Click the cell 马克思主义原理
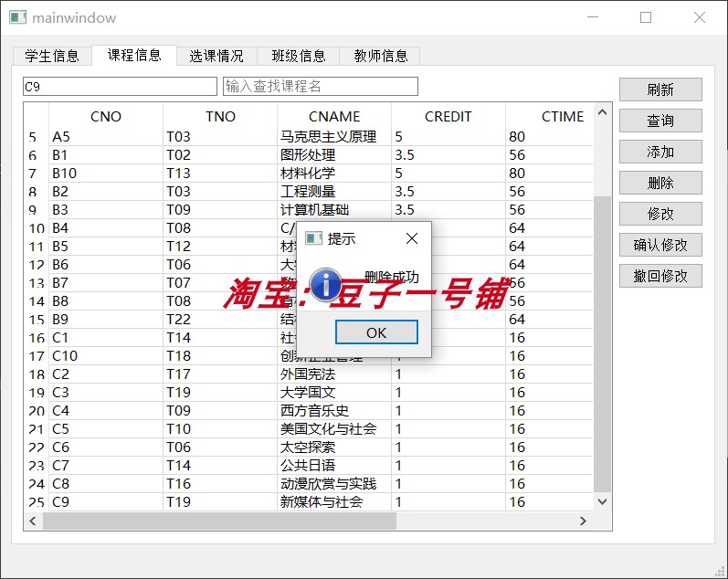The image size is (728, 579). [x=334, y=137]
